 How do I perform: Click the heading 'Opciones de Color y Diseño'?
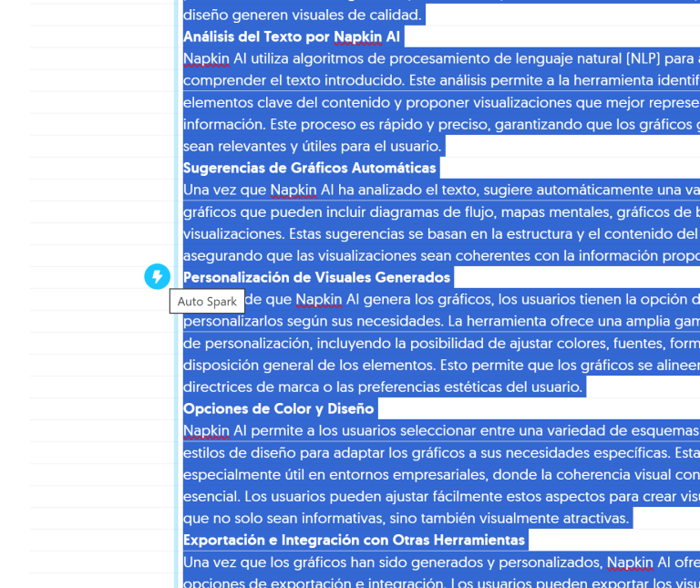(x=279, y=408)
